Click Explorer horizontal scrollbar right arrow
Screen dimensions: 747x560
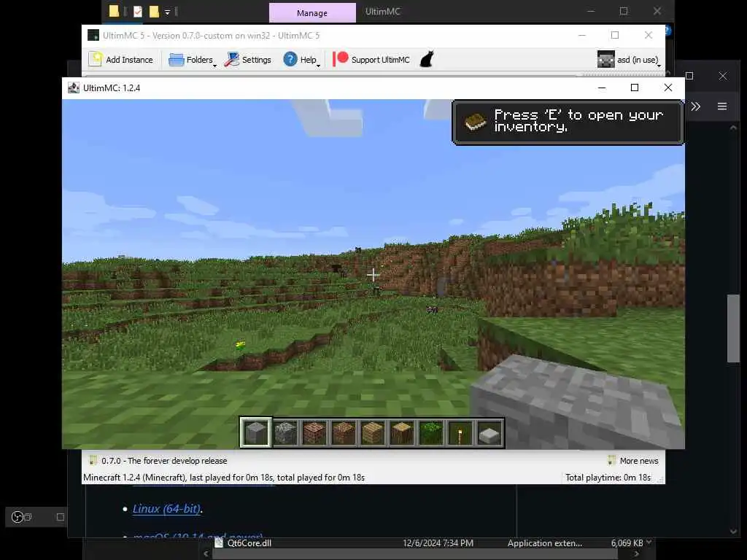636,554
